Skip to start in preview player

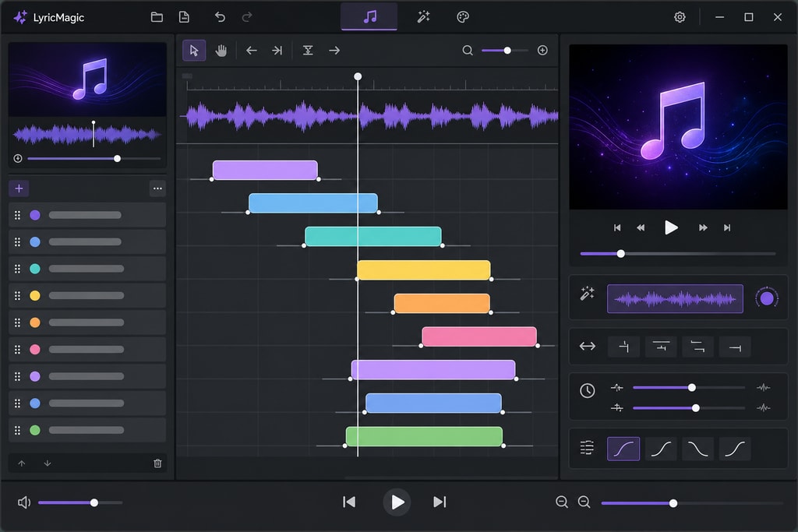pyautogui.click(x=617, y=228)
